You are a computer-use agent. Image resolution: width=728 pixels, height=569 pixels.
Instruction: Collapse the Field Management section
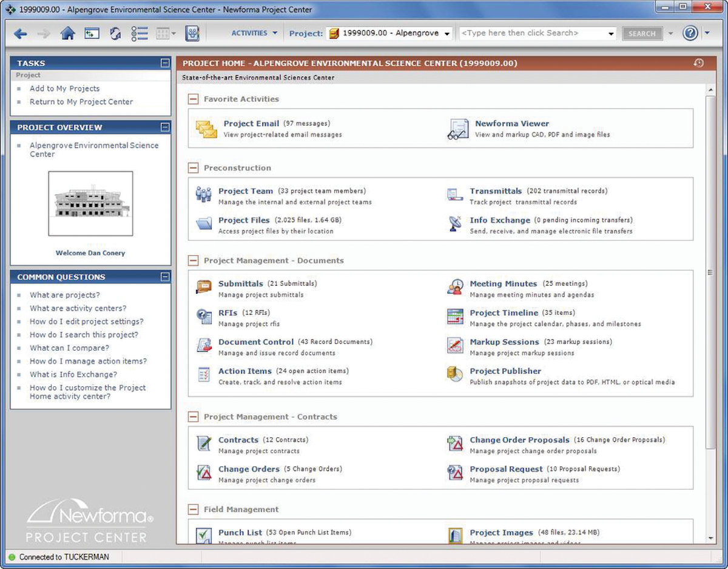coord(193,509)
